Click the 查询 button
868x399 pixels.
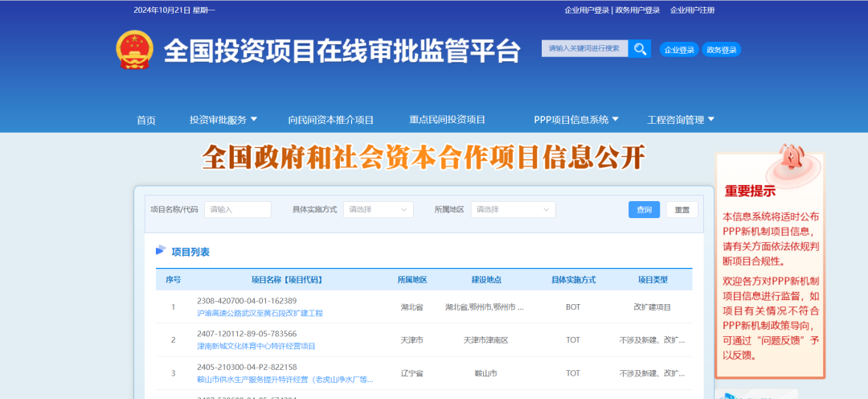tap(644, 209)
